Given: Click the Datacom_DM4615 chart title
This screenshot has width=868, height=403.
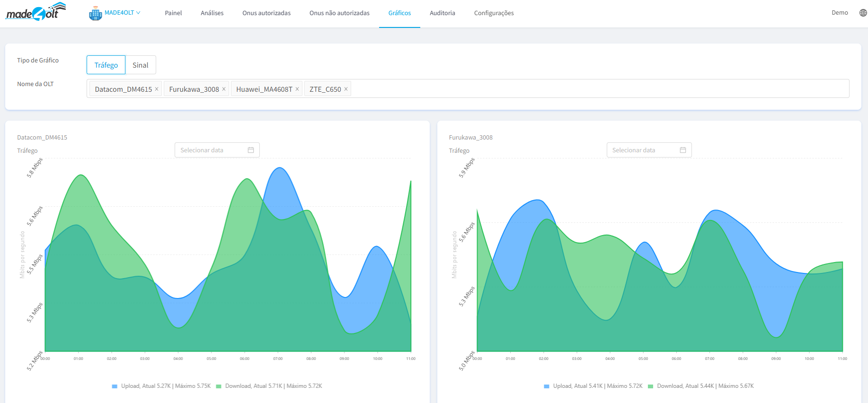Looking at the screenshot, I should point(42,137).
